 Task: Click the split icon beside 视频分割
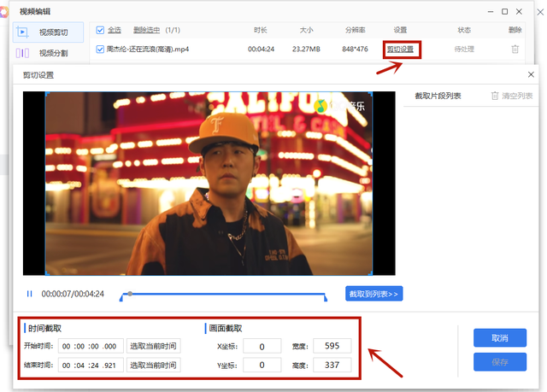click(22, 53)
